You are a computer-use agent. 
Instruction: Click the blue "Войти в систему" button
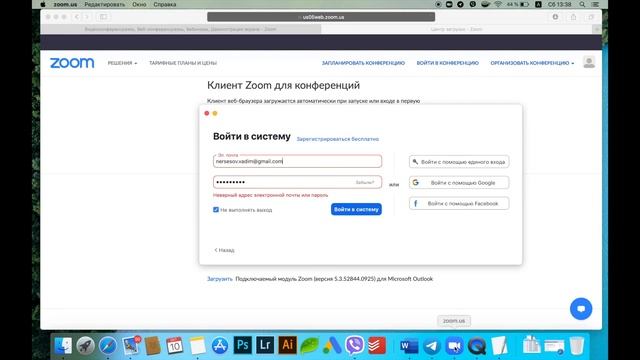(x=356, y=209)
